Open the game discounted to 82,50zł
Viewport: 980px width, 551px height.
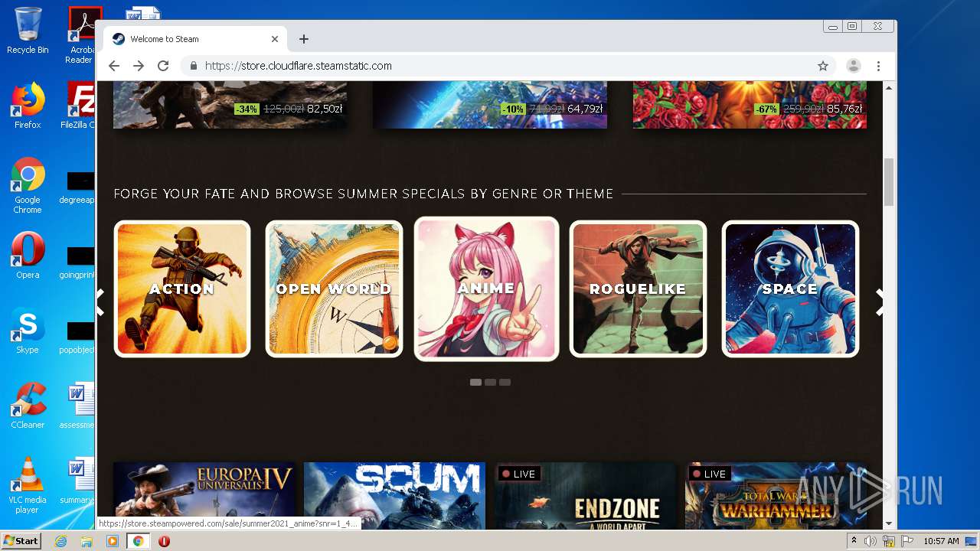coord(230,105)
